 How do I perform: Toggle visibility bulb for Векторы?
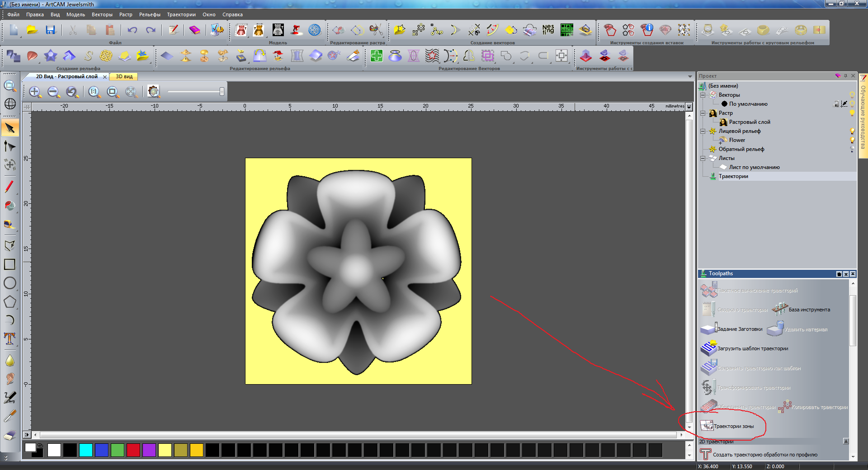point(852,95)
